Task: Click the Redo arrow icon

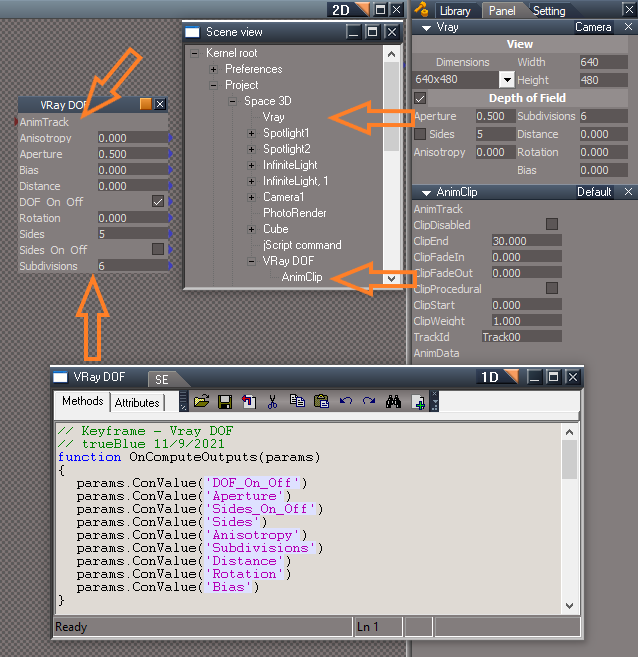Action: [369, 401]
